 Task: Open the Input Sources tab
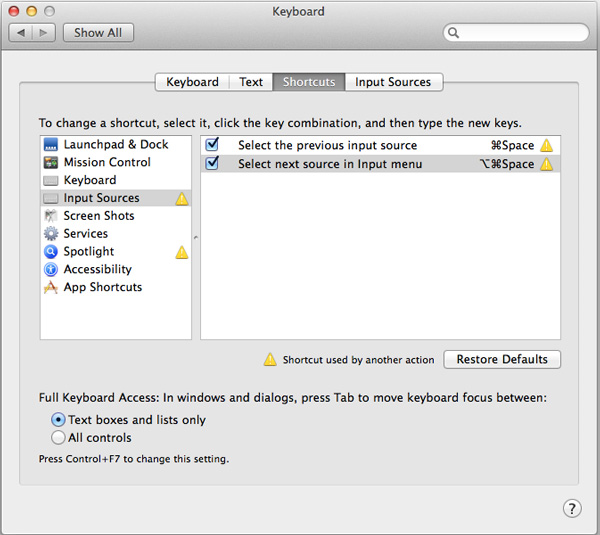[x=394, y=82]
